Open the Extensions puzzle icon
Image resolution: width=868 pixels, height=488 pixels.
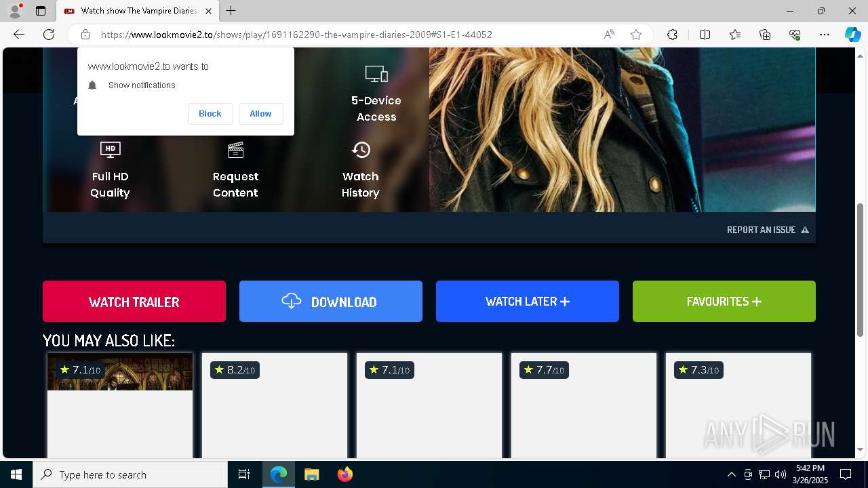[672, 35]
